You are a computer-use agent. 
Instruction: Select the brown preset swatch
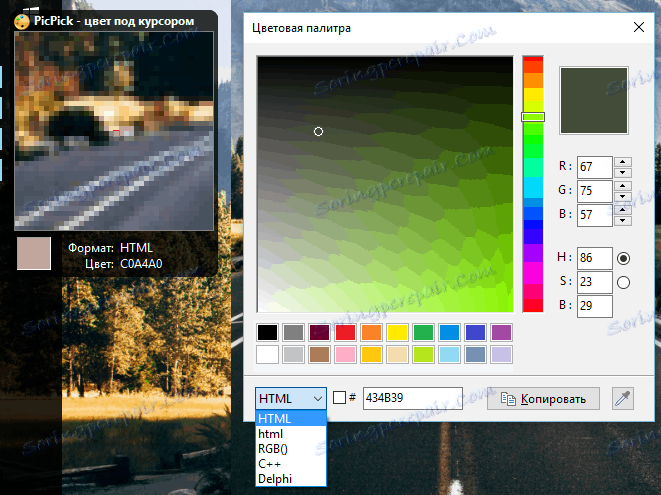[x=320, y=355]
